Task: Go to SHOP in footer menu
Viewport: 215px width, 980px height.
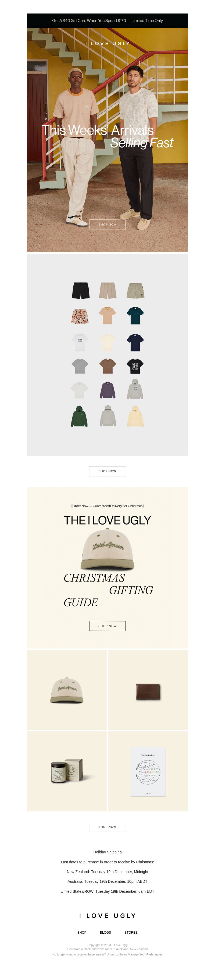Action: (82, 932)
